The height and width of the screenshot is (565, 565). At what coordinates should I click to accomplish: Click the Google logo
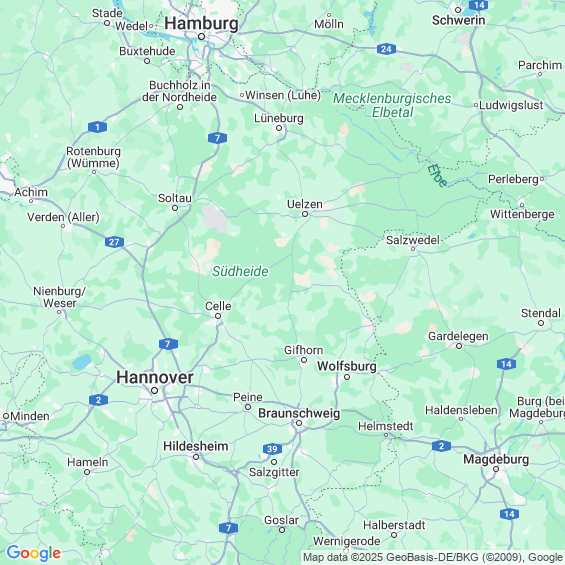(34, 553)
